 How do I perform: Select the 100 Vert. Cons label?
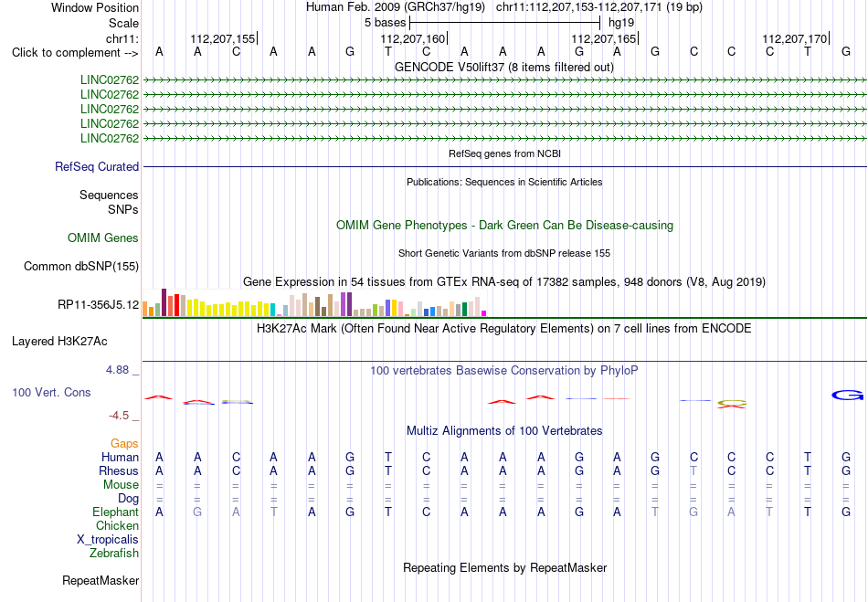click(x=51, y=392)
